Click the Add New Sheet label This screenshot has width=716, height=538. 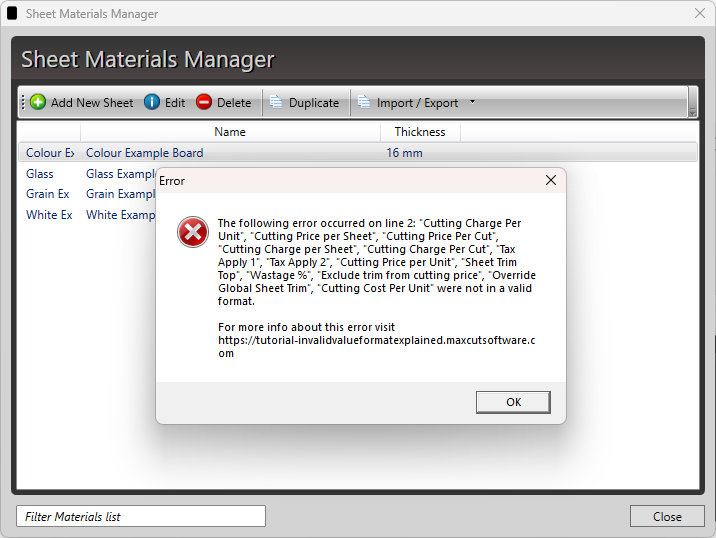pos(92,103)
